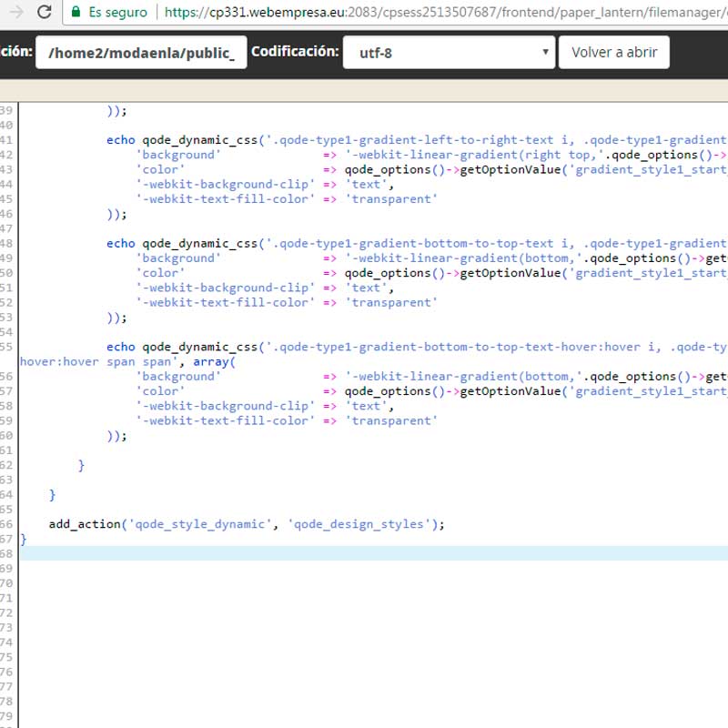Click 'qode_design_styles' string on line 66
728x728 pixels.
tap(359, 524)
